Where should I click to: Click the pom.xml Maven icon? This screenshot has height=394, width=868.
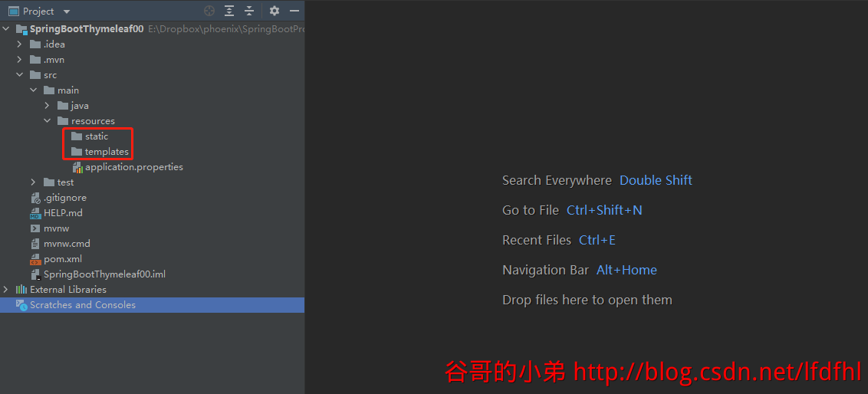click(35, 259)
